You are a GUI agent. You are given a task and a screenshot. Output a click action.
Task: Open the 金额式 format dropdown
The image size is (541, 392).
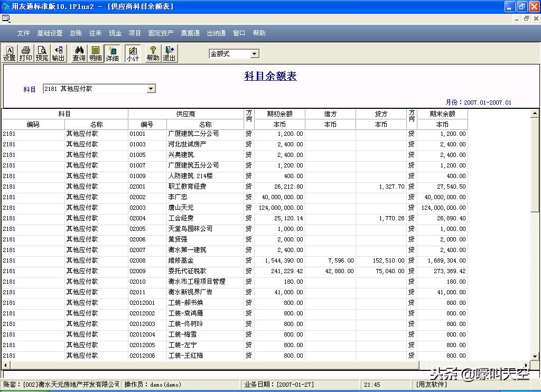[254, 53]
